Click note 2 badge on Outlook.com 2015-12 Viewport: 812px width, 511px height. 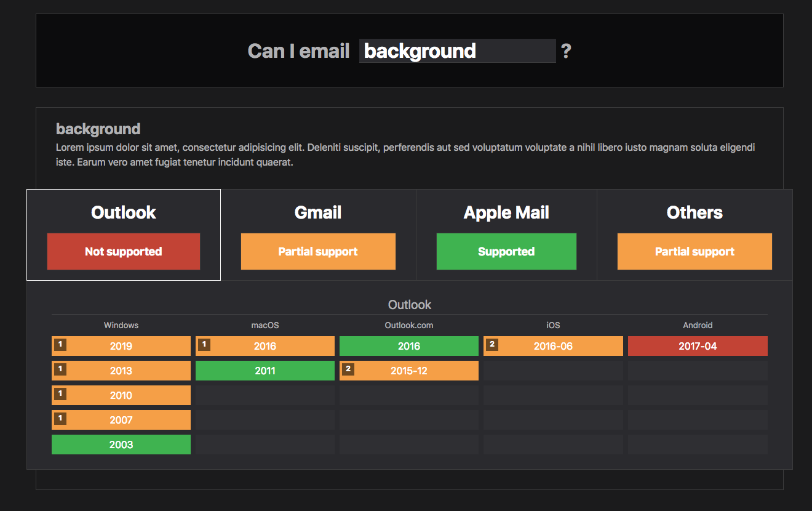348,369
